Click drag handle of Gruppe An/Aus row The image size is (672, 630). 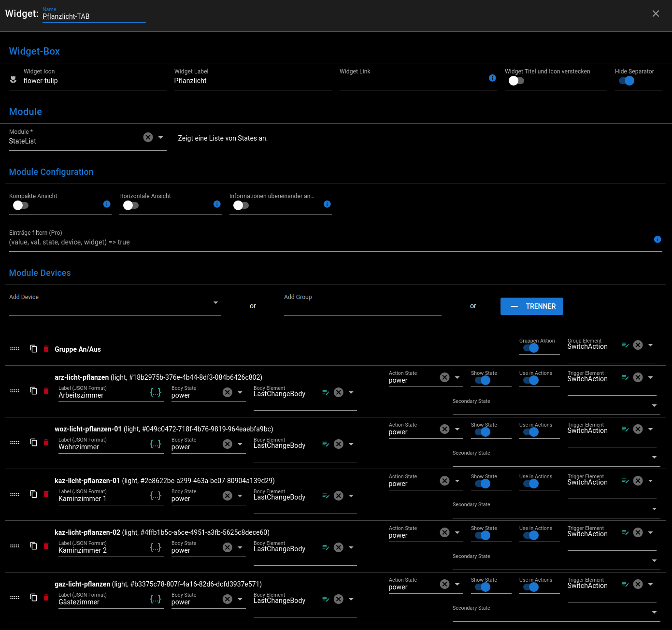click(x=15, y=349)
